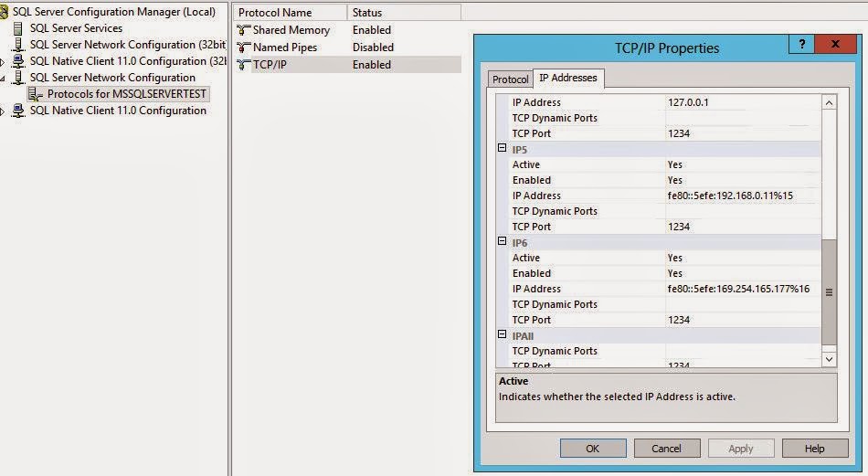Close the TCP/IP Properties dialog

click(835, 44)
